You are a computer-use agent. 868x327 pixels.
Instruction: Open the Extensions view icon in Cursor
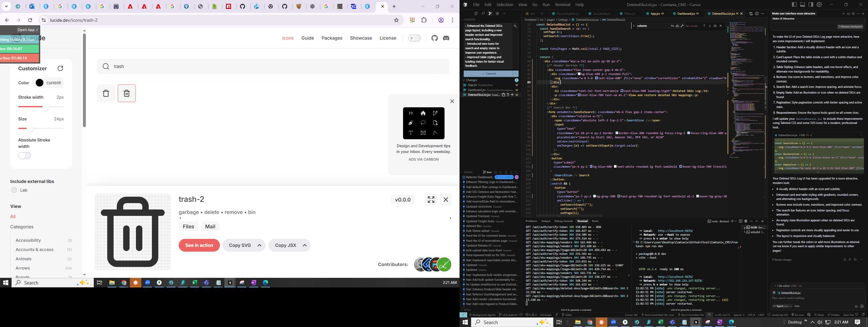point(498,13)
